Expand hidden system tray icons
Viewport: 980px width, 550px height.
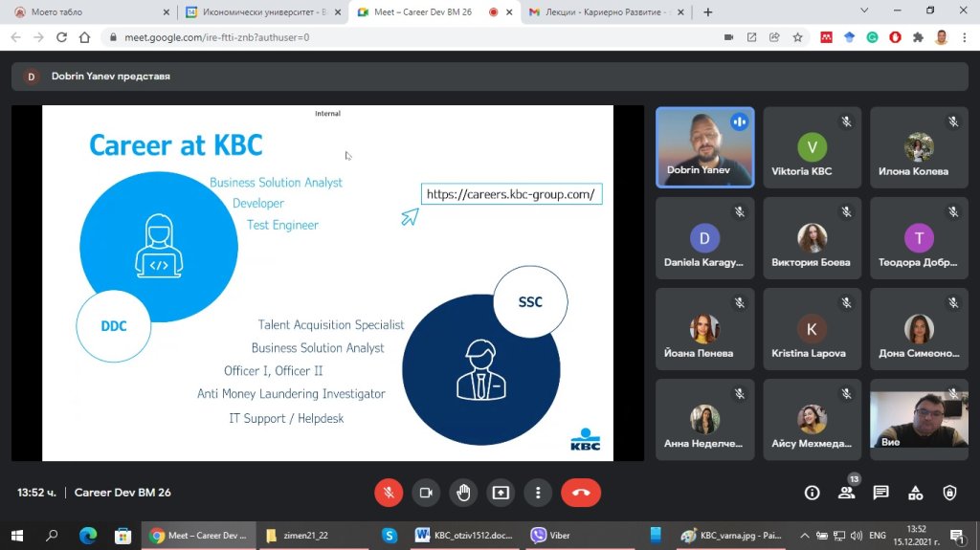804,536
